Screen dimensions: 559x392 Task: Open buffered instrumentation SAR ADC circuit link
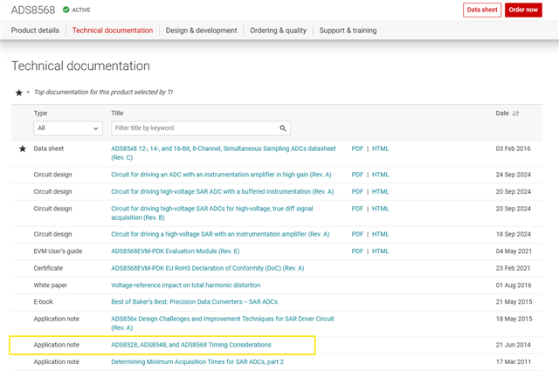point(222,192)
